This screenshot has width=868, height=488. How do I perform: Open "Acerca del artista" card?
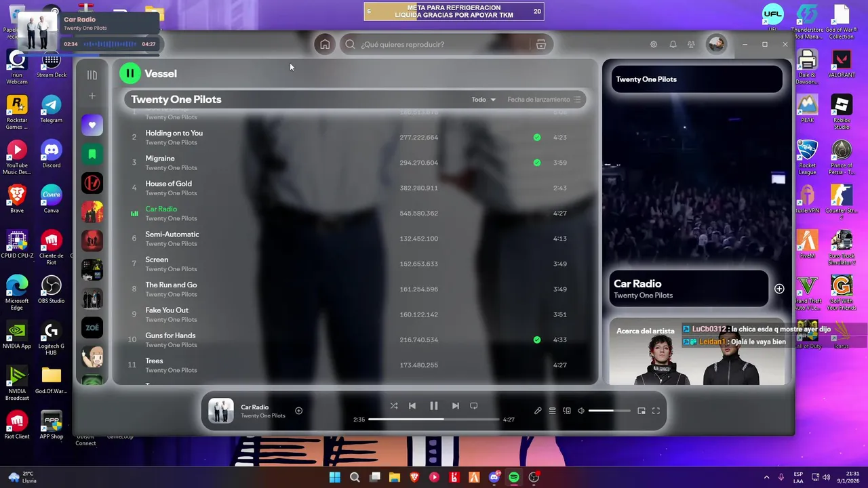tap(696, 352)
